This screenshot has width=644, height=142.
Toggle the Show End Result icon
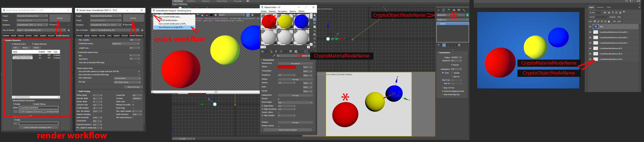(444, 45)
